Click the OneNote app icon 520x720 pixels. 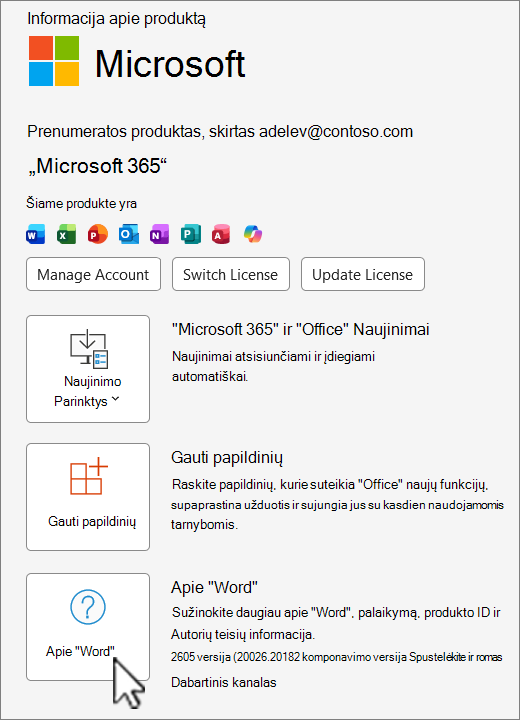pos(159,234)
